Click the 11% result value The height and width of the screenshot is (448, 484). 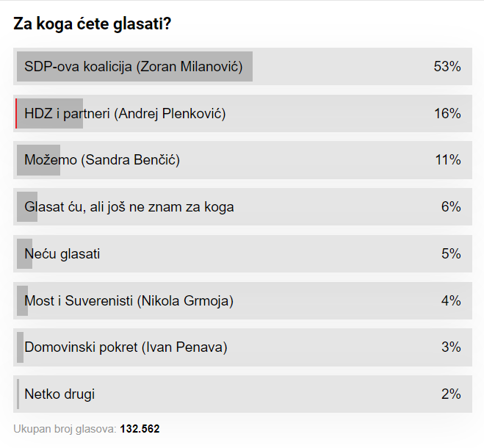[447, 160]
